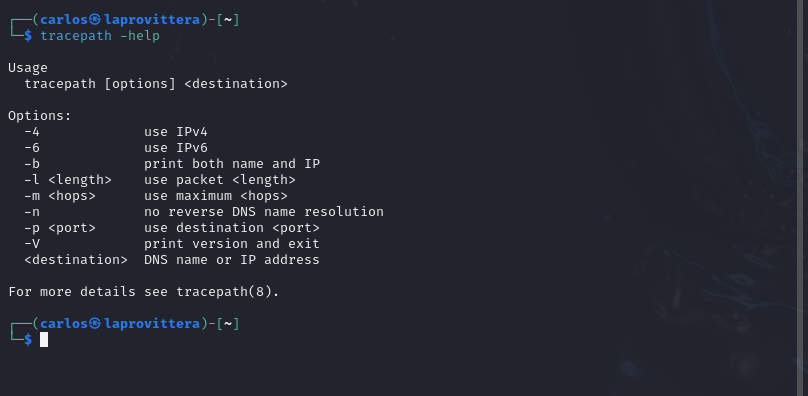Click the '-l <length>' option text
Image resolution: width=808 pixels, height=396 pixels.
pyautogui.click(x=68, y=180)
